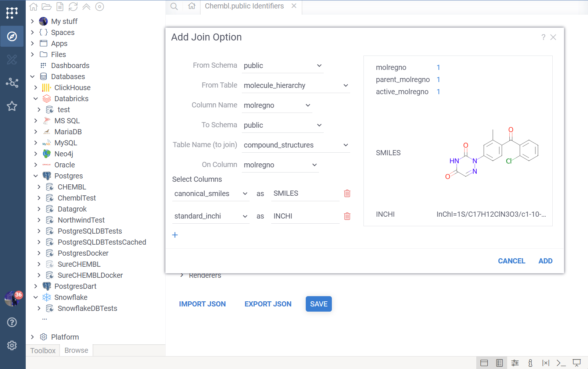Image resolution: width=588 pixels, height=369 pixels.
Task: Switch to the Toolbox tab
Action: (x=43, y=350)
